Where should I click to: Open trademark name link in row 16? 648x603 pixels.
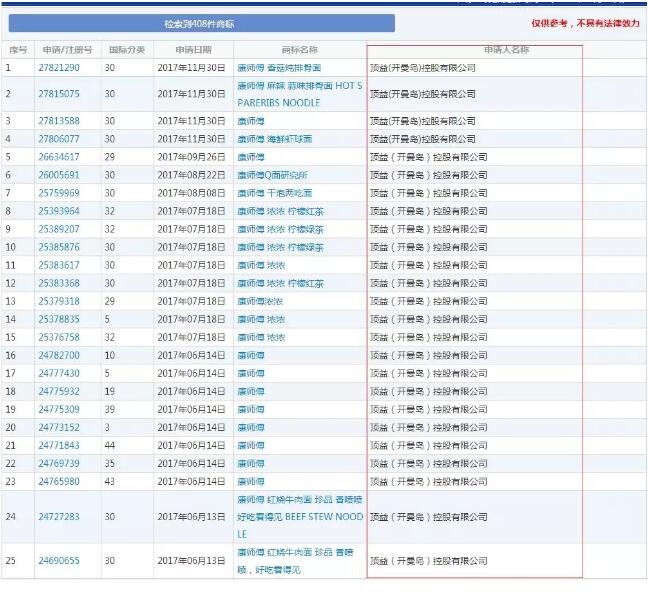[x=251, y=355]
